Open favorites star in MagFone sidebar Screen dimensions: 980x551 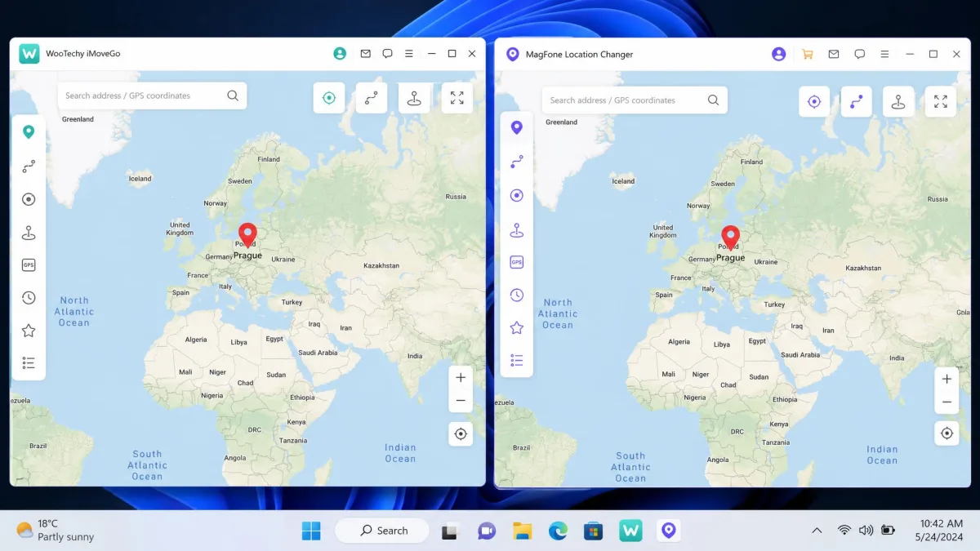[516, 327]
